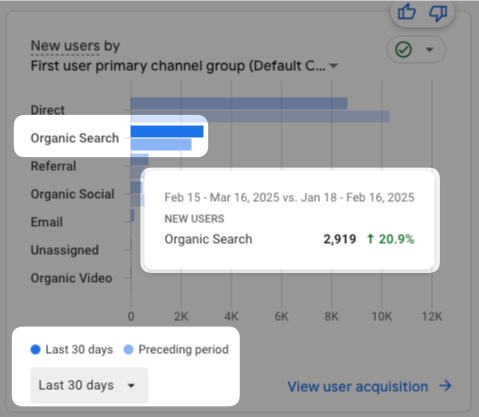This screenshot has width=479, height=417.
Task: Click the Preceding period legend dot
Action: pos(128,349)
